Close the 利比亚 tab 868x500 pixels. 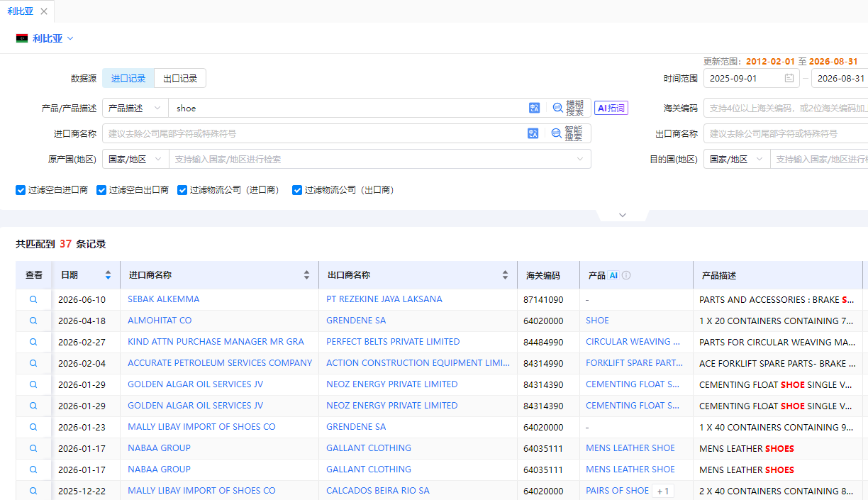[x=44, y=11]
